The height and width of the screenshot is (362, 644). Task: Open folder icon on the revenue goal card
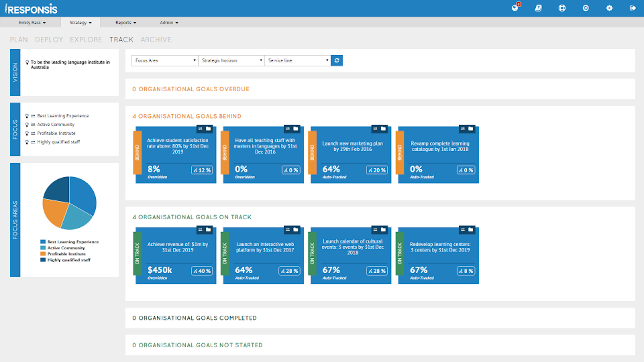[209, 230]
